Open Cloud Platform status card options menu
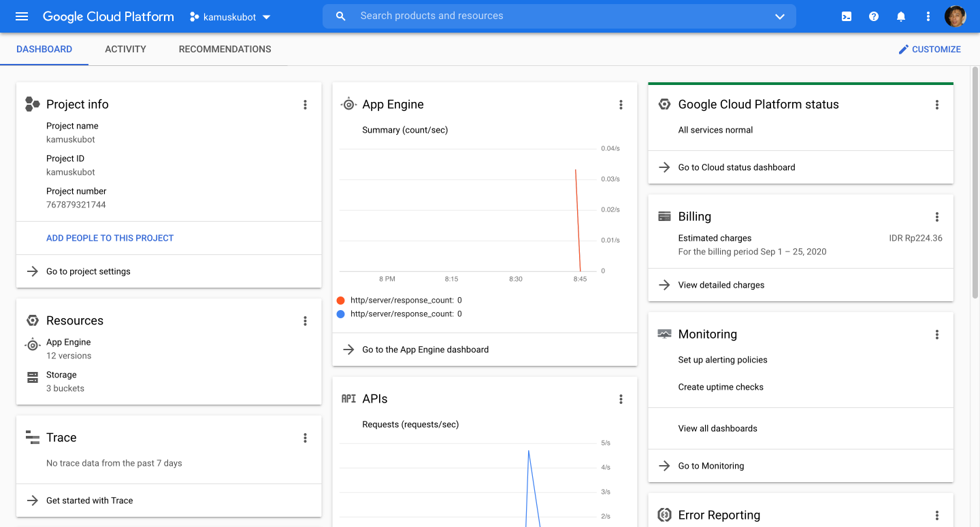The width and height of the screenshot is (980, 527). click(937, 105)
